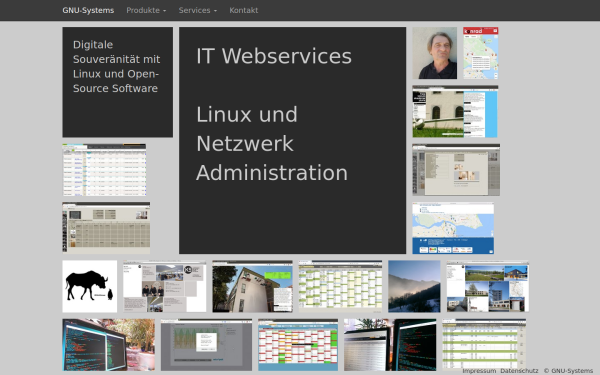Open the green year calendar thumbnail
This screenshot has width=600, height=375.
point(340,286)
